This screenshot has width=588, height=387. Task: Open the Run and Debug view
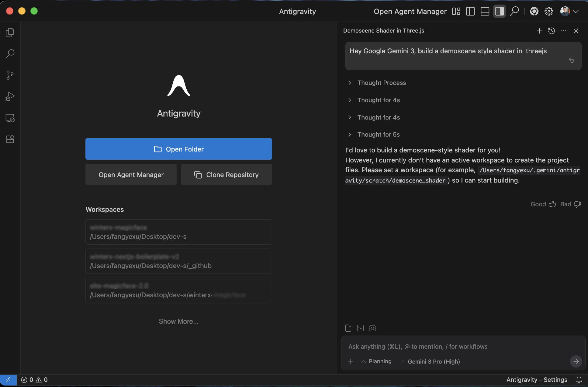tap(10, 96)
